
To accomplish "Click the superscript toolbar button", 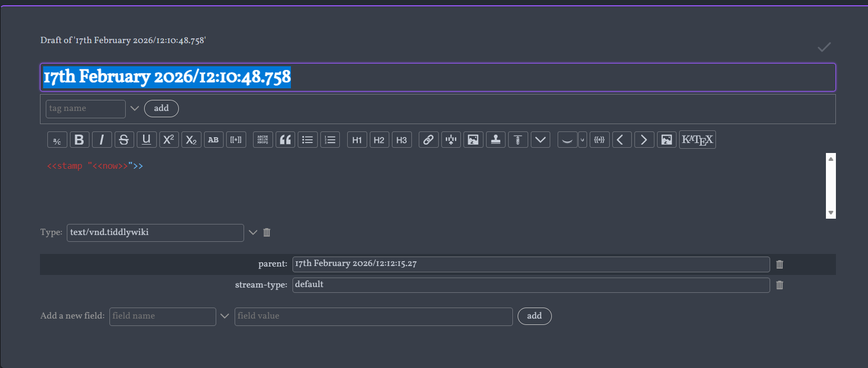I will point(169,140).
